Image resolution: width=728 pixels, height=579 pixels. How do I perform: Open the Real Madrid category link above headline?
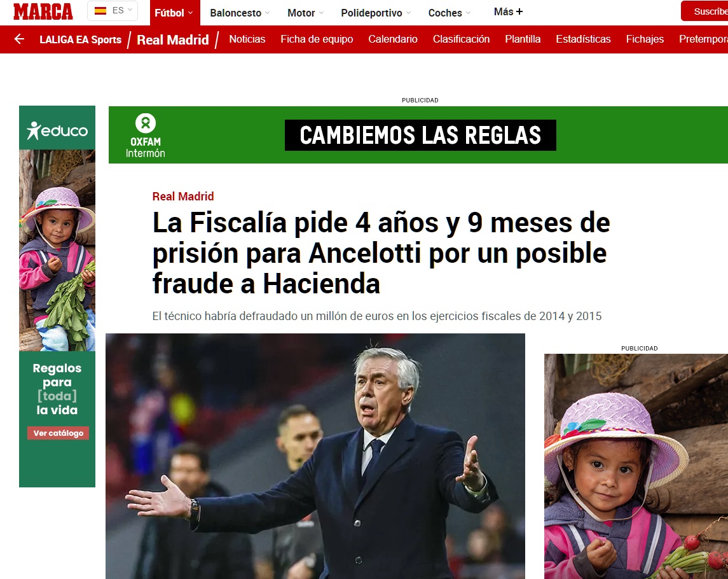click(x=183, y=197)
